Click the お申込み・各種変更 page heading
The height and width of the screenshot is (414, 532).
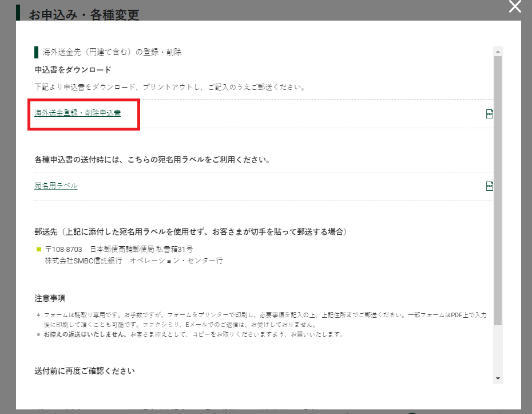pos(84,15)
